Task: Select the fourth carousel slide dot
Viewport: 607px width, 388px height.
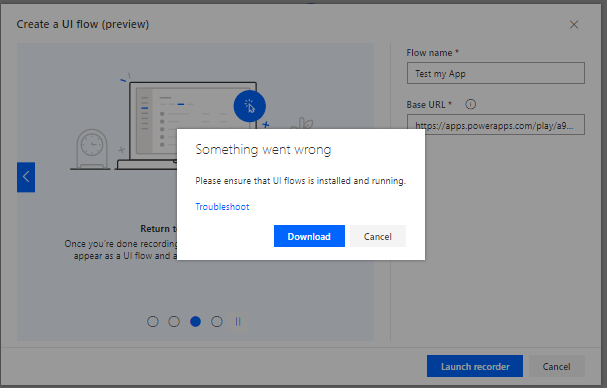Action: coord(217,321)
